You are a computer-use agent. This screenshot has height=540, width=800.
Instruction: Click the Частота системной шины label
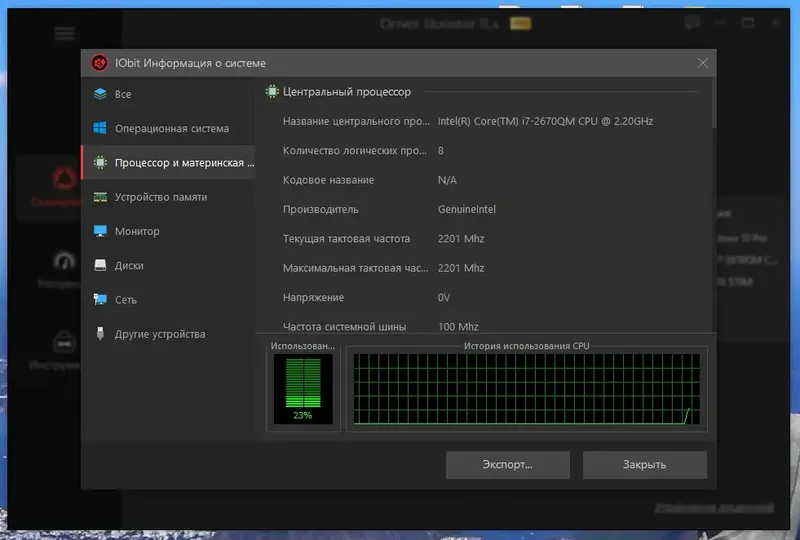click(x=344, y=327)
